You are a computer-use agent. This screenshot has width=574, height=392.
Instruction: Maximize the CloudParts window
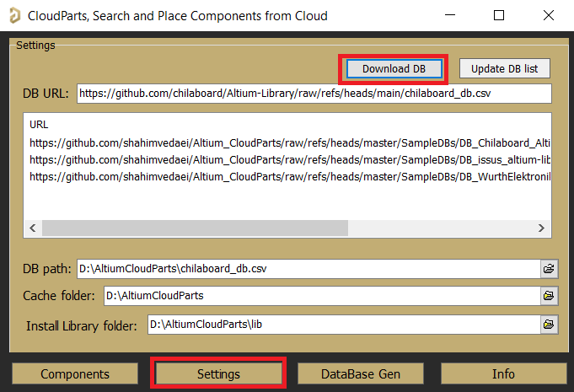click(x=499, y=15)
